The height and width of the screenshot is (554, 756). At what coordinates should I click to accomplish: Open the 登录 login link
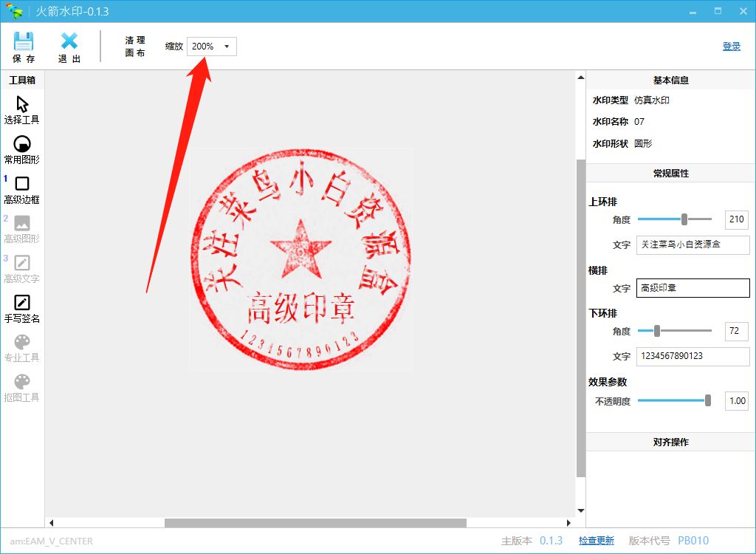[x=731, y=47]
